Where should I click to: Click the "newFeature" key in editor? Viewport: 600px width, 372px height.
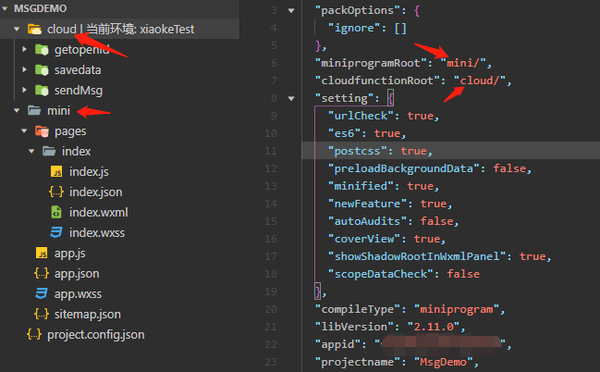367,204
